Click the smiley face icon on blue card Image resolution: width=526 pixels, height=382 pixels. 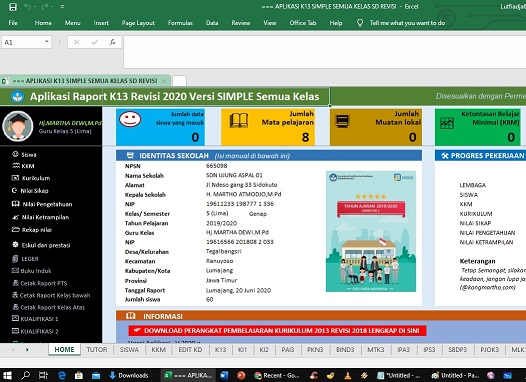[130, 119]
